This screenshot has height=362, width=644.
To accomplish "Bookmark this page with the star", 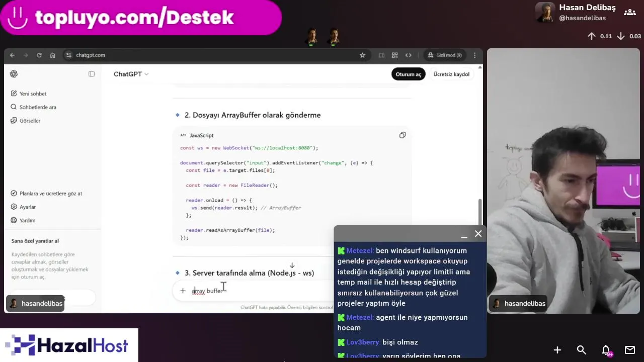I will [x=362, y=55].
